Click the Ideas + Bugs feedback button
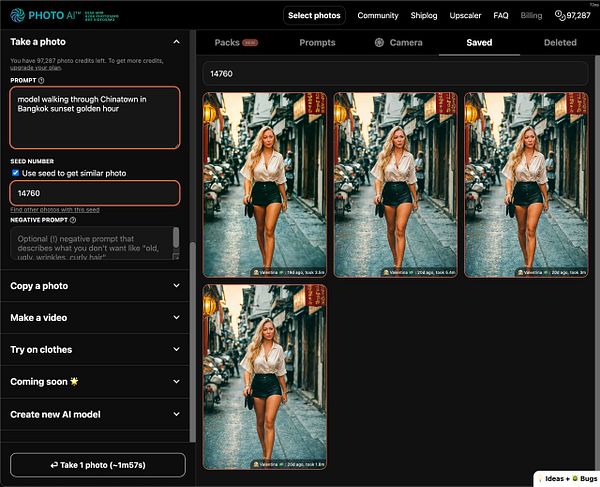The width and height of the screenshot is (600, 487). pyautogui.click(x=567, y=479)
